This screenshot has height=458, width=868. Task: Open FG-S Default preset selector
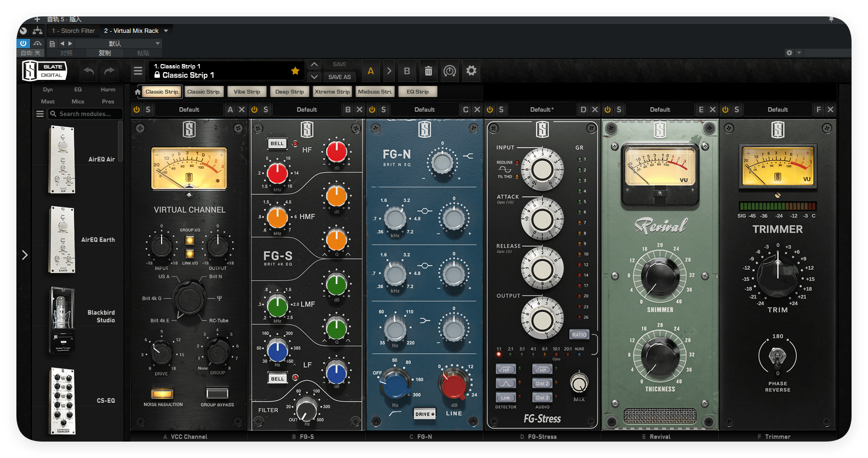pyautogui.click(x=307, y=109)
